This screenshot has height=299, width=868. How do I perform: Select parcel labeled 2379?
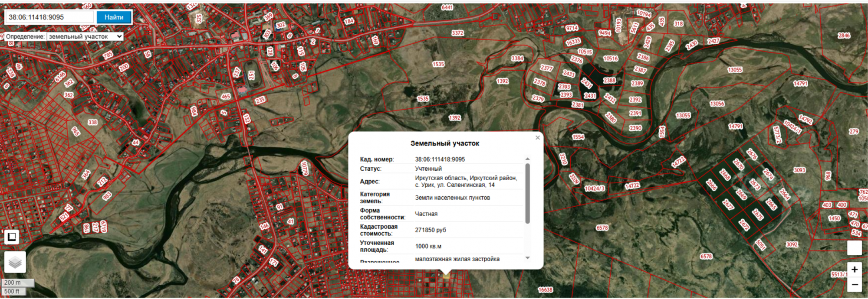[538, 98]
